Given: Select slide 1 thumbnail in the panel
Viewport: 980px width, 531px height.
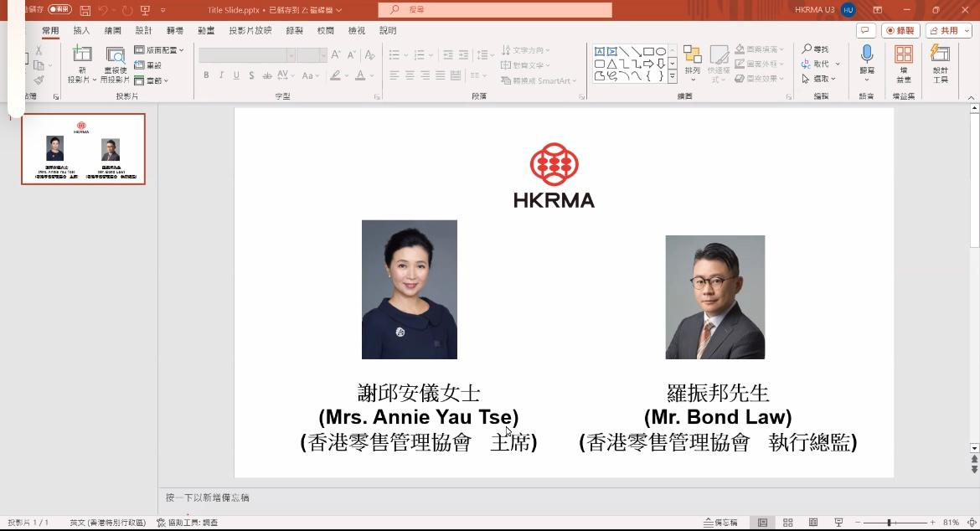Looking at the screenshot, I should pyautogui.click(x=83, y=149).
